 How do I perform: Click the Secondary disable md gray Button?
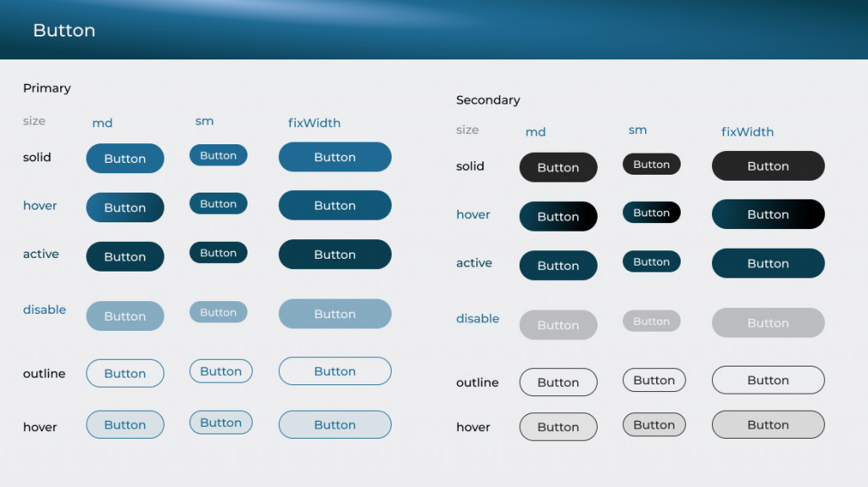(558, 325)
